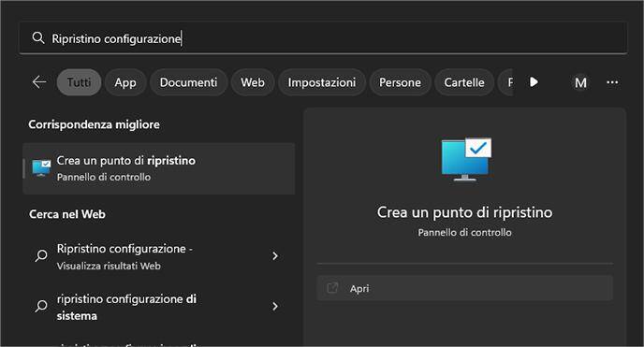Open suggestion 'ripristino configurazione di sistema'
Viewport: 644px width, 347px height.
coord(159,307)
